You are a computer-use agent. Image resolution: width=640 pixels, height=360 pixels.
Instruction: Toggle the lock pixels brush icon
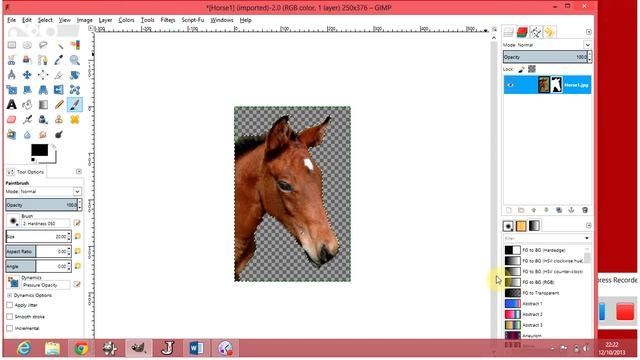pos(521,69)
